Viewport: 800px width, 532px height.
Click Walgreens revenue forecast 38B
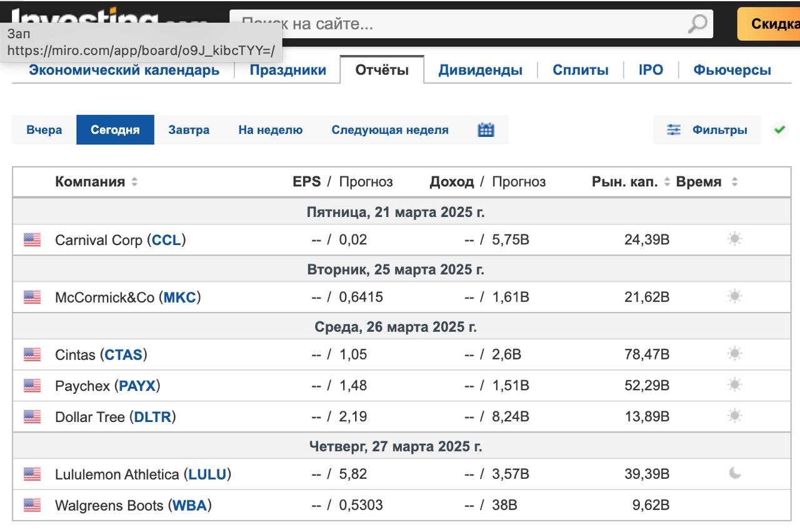point(505,506)
